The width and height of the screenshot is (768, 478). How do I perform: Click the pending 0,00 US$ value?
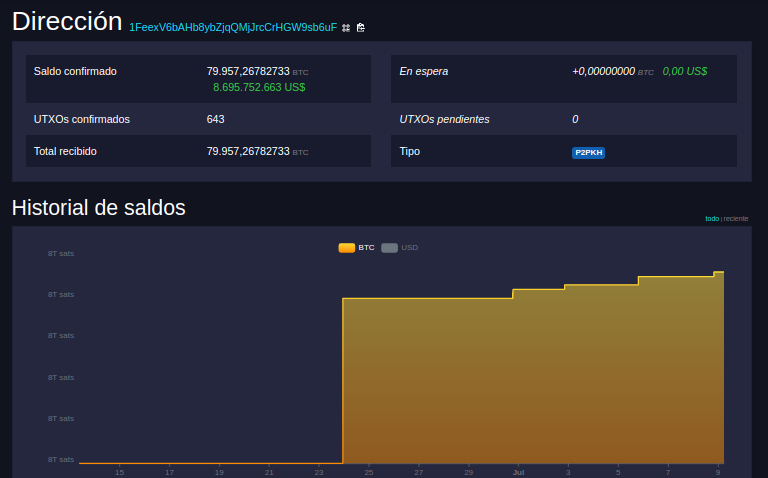(x=684, y=71)
